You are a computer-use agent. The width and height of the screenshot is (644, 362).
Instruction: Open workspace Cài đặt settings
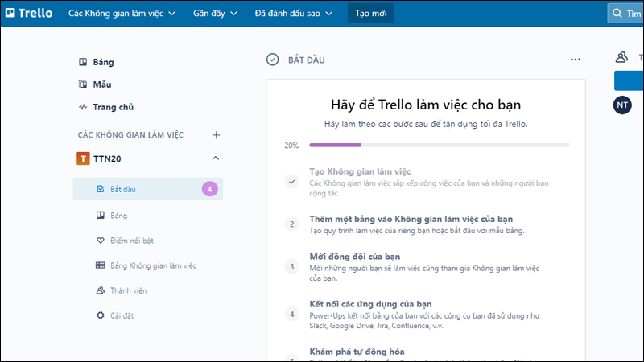(122, 315)
